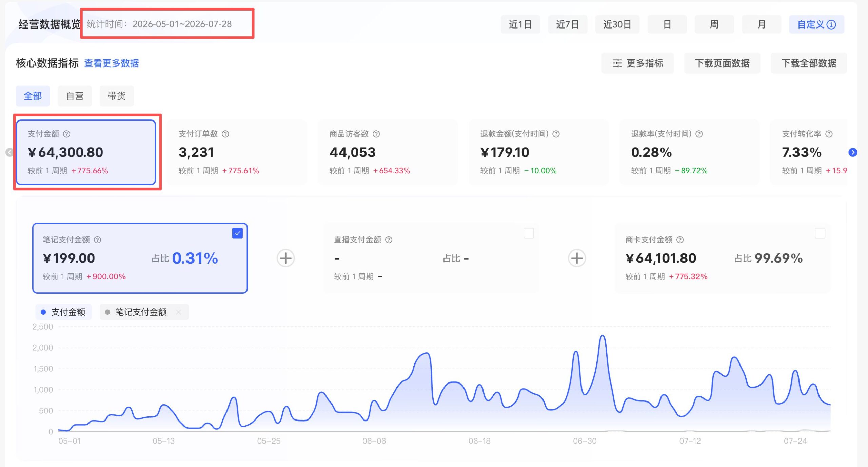Click help icon beside 商品访客数
Image resolution: width=868 pixels, height=467 pixels.
coord(376,134)
